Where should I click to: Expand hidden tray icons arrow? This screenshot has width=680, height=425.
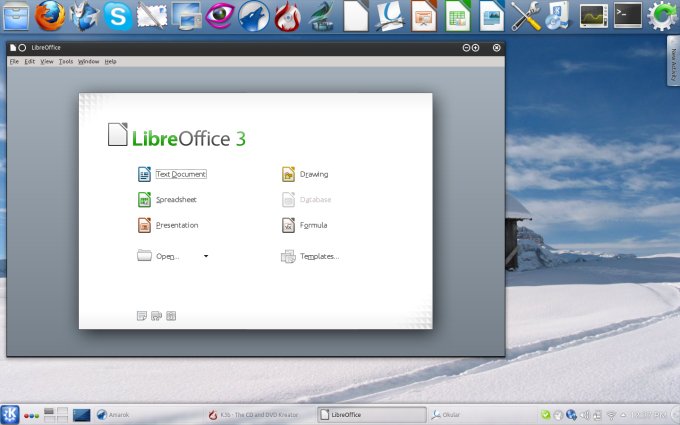click(623, 415)
